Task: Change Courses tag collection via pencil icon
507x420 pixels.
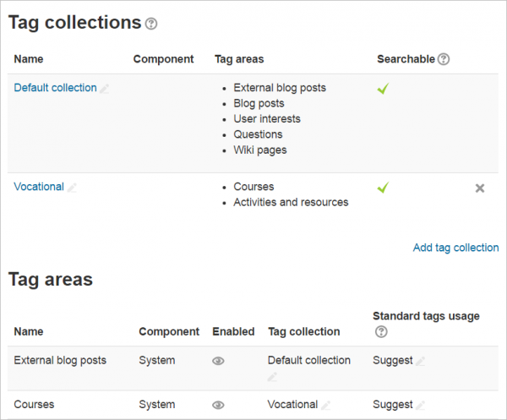Action: pos(325,406)
